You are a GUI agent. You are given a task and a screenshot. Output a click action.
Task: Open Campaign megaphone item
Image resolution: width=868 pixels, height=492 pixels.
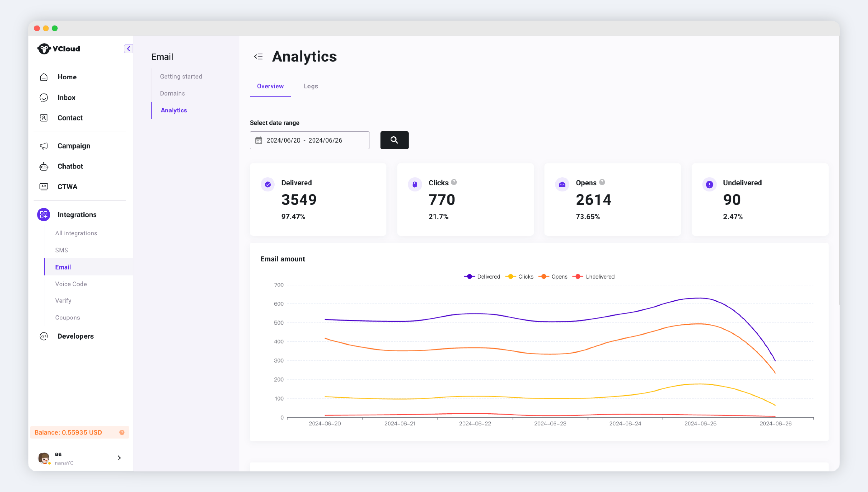click(44, 146)
